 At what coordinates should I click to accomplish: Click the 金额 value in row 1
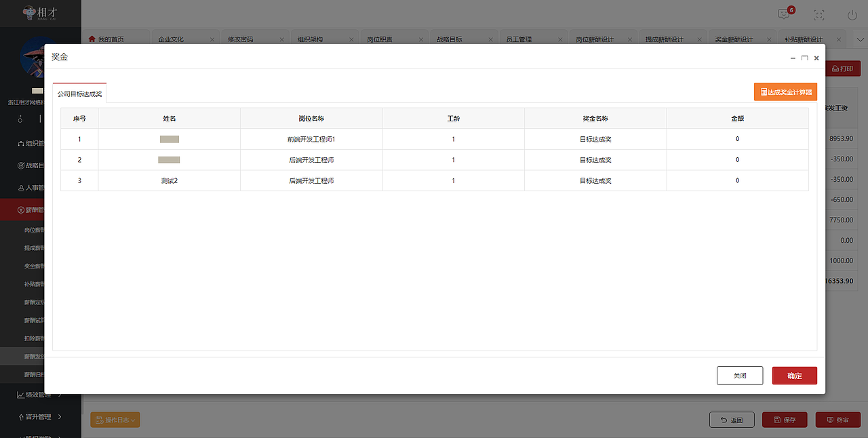tap(738, 139)
